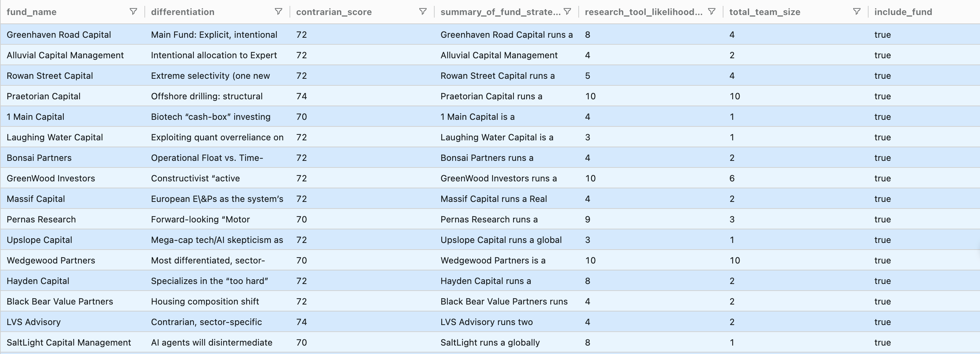
Task: Open the contrarian_score column filter
Action: [x=423, y=11]
